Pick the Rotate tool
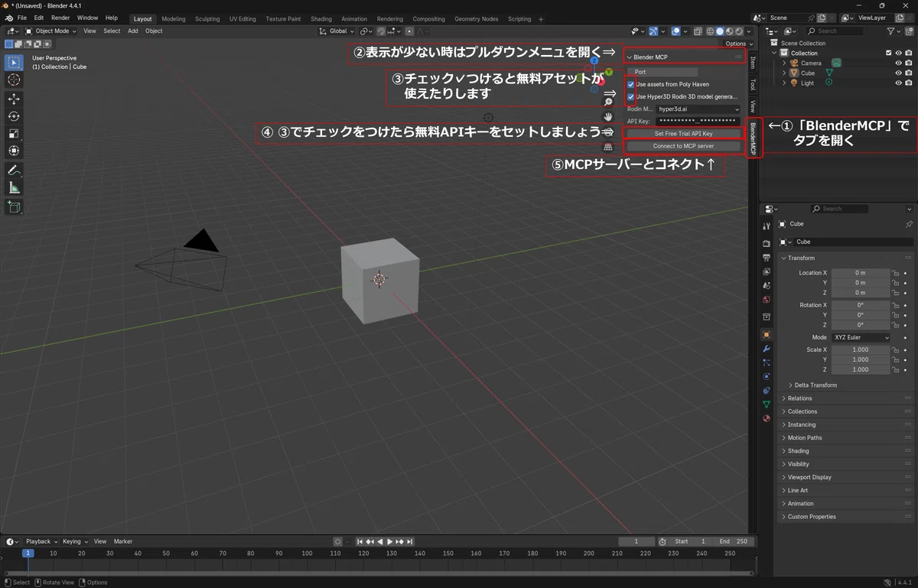The image size is (918, 588). coord(14,116)
